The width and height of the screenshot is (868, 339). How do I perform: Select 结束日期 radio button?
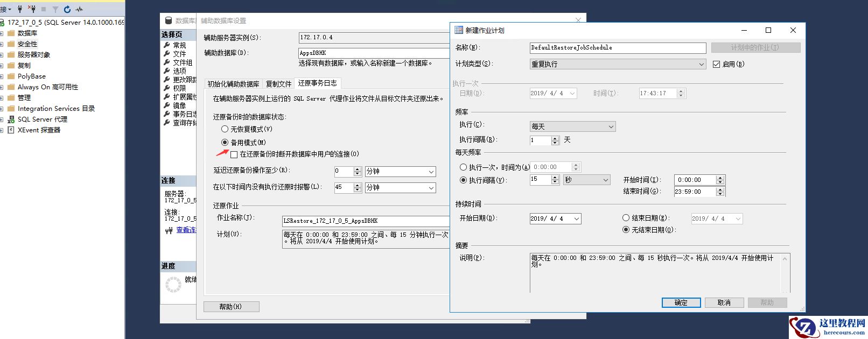click(626, 218)
